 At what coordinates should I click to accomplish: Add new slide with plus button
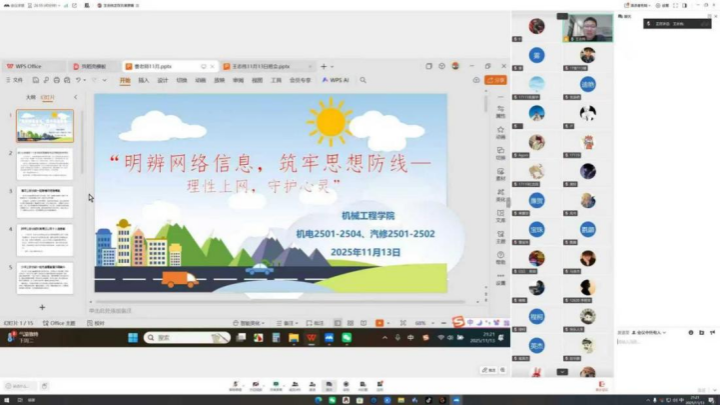click(42, 307)
